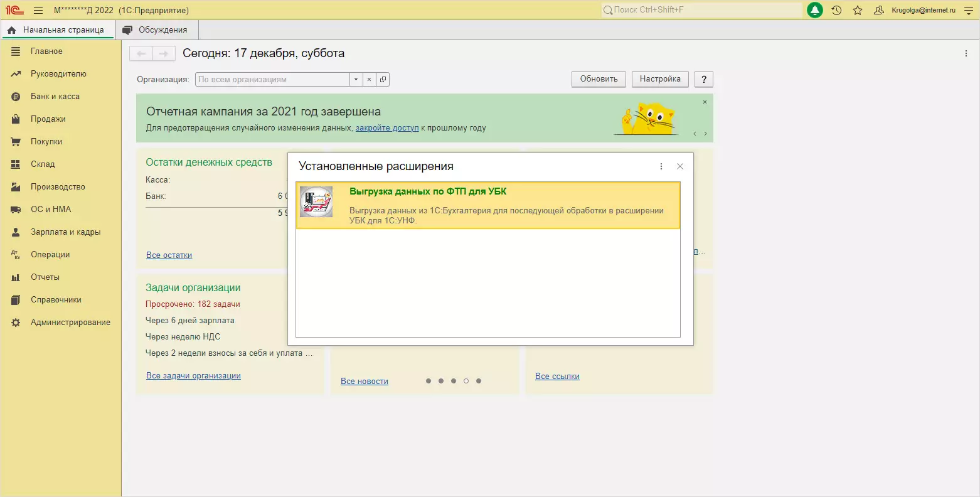This screenshot has height=497, width=980.
Task: Open the service menu icon at the top right
Action: (969, 10)
